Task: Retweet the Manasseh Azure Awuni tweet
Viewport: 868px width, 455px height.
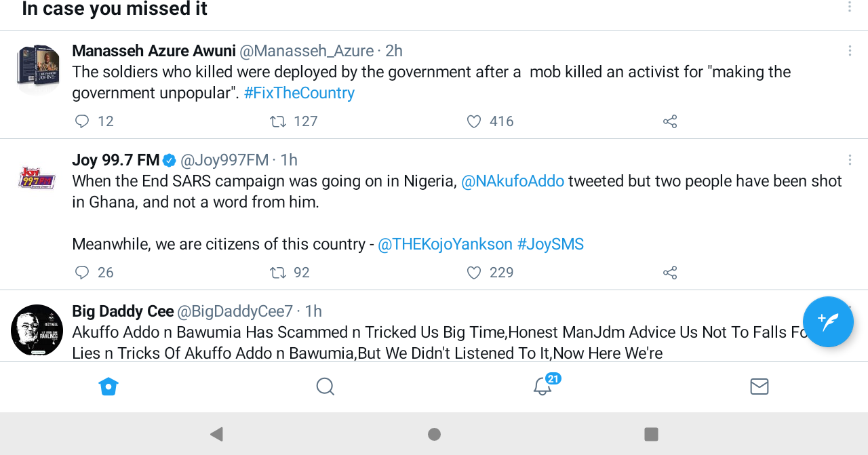Action: pyautogui.click(x=278, y=122)
